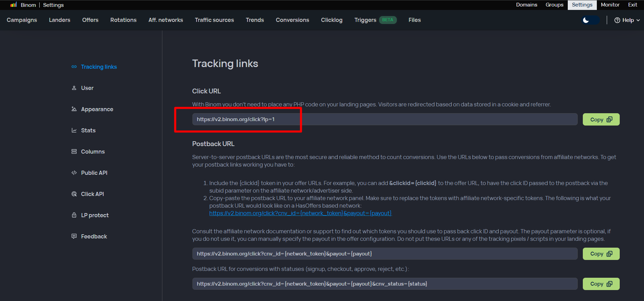
Task: Open the Stats settings section
Action: point(88,130)
